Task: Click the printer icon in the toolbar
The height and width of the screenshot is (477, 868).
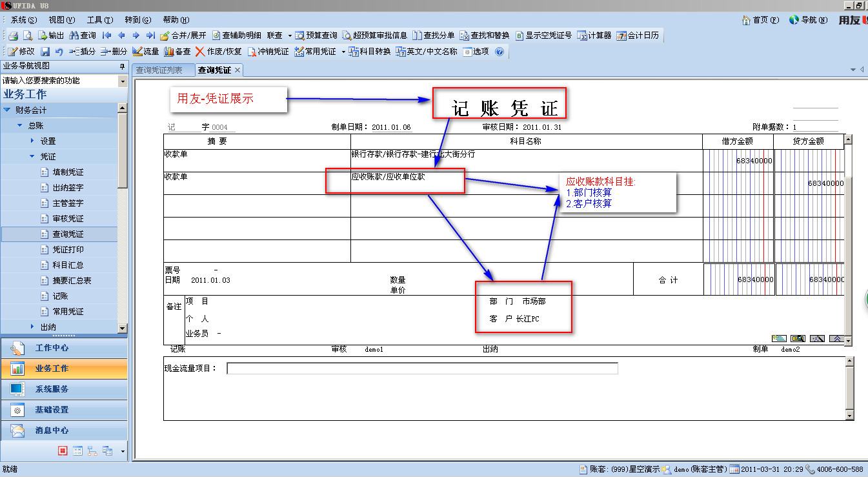Action: [x=12, y=36]
